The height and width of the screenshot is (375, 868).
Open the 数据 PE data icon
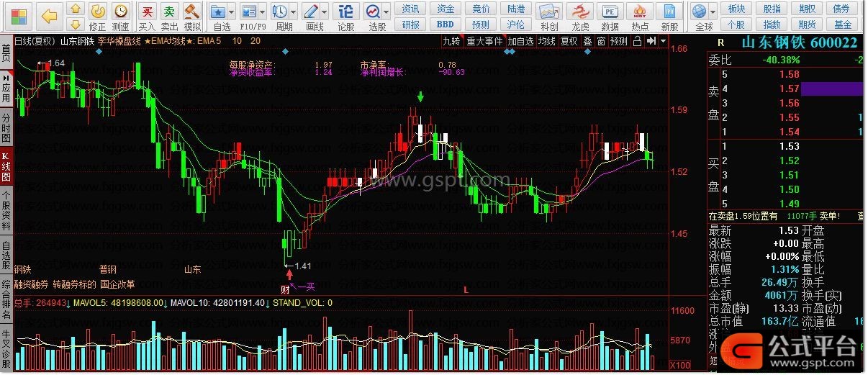[x=610, y=11]
